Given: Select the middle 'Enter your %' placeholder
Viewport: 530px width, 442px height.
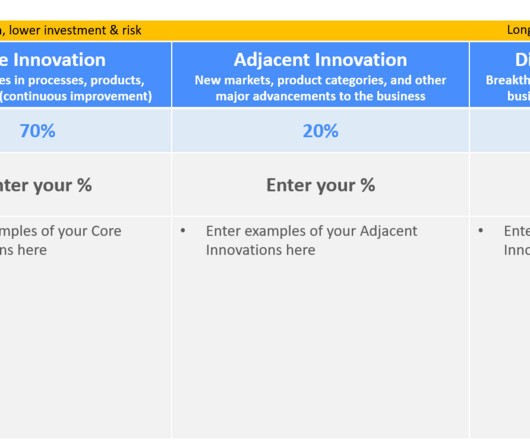Looking at the screenshot, I should coord(320,185).
